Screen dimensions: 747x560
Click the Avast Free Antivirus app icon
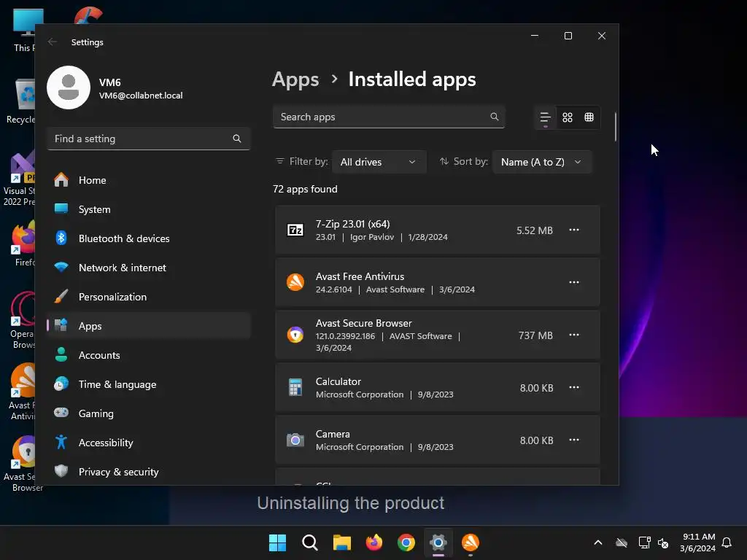(x=295, y=282)
